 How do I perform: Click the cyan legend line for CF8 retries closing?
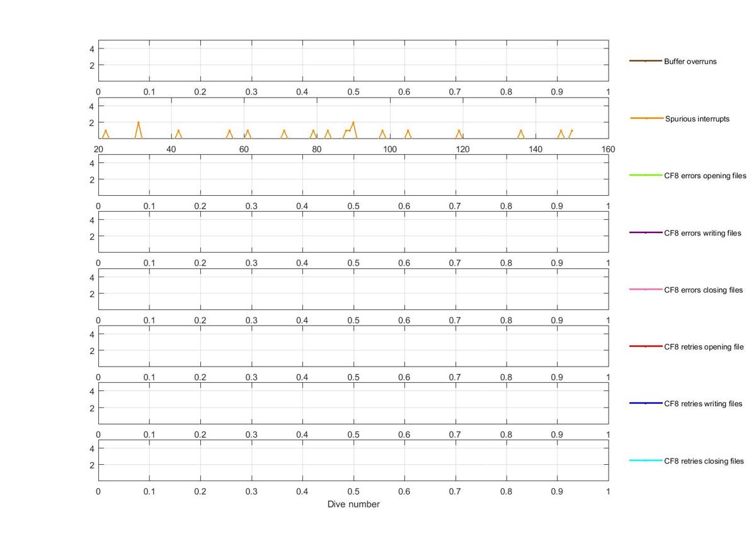pyautogui.click(x=646, y=460)
